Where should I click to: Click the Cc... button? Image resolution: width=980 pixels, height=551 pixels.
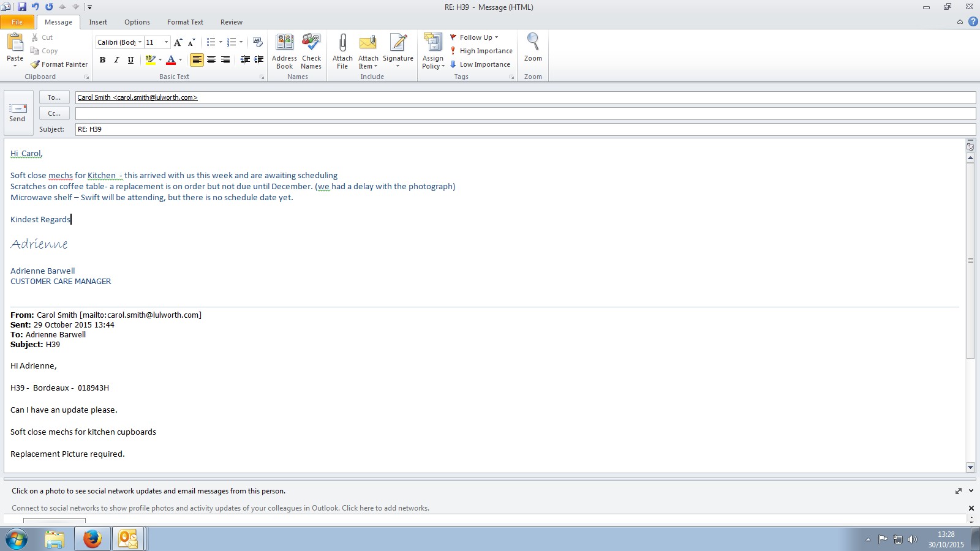[54, 113]
